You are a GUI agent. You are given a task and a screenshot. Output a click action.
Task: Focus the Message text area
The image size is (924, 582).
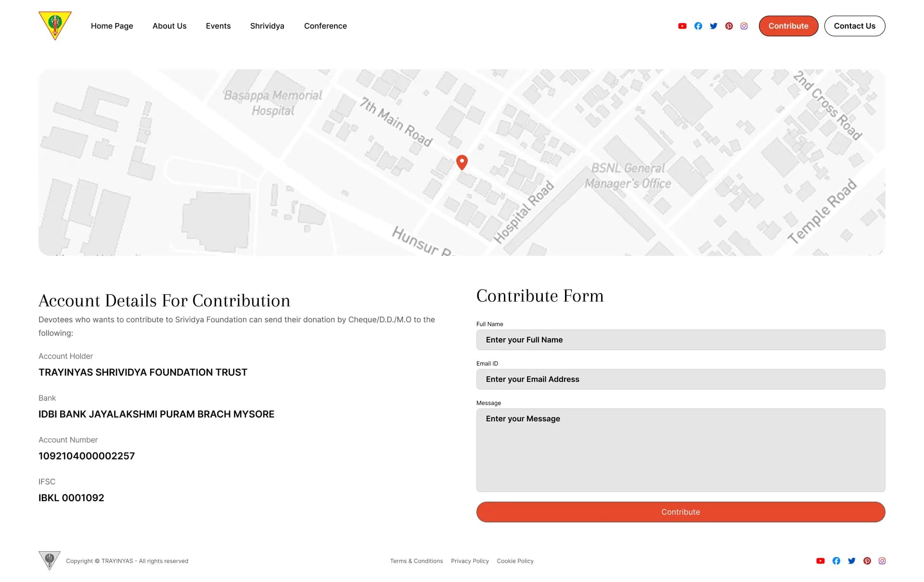coord(680,450)
